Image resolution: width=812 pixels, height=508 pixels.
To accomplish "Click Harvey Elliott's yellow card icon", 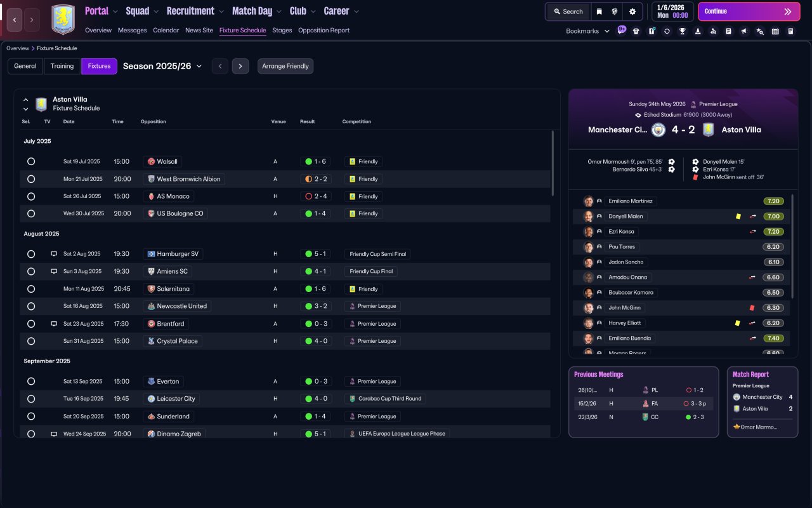I will 738,323.
